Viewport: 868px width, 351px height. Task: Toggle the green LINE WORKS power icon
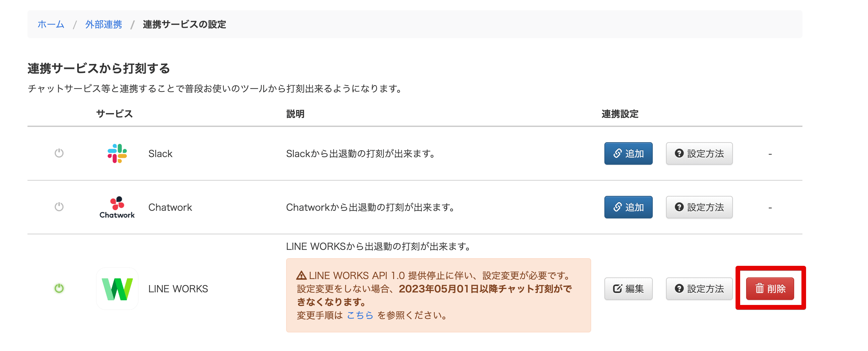pos(59,288)
